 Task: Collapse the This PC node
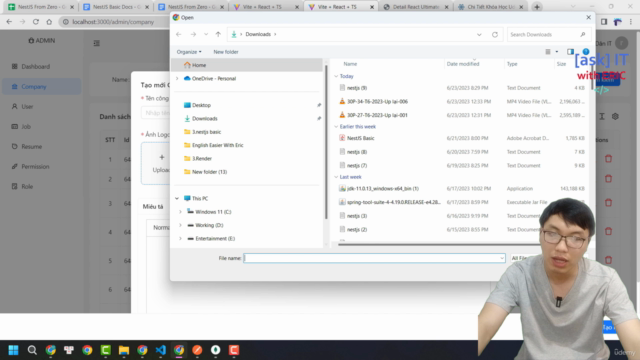pyautogui.click(x=177, y=198)
